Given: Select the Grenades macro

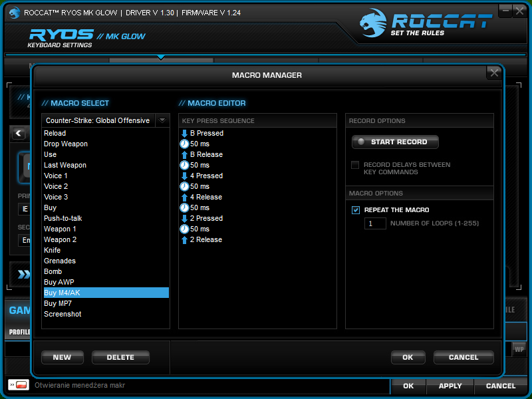Looking at the screenshot, I should point(106,261).
